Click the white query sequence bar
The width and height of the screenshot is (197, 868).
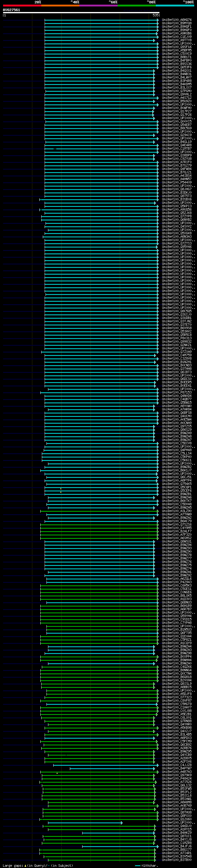tap(81, 12)
